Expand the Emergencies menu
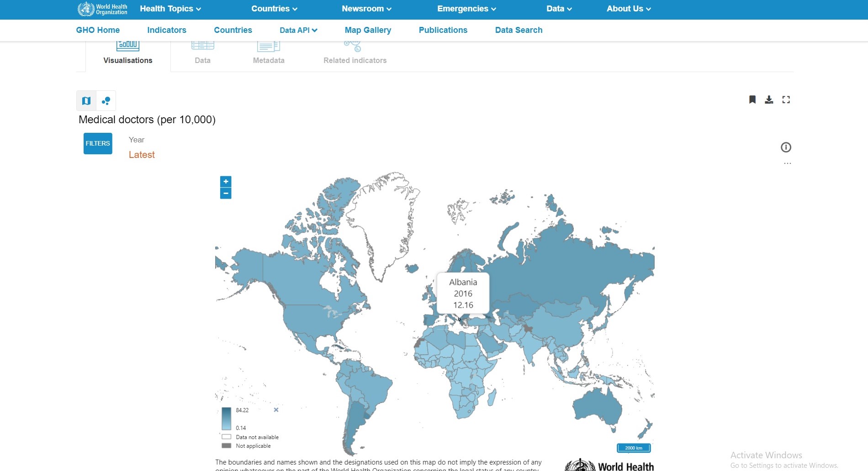 (x=466, y=9)
